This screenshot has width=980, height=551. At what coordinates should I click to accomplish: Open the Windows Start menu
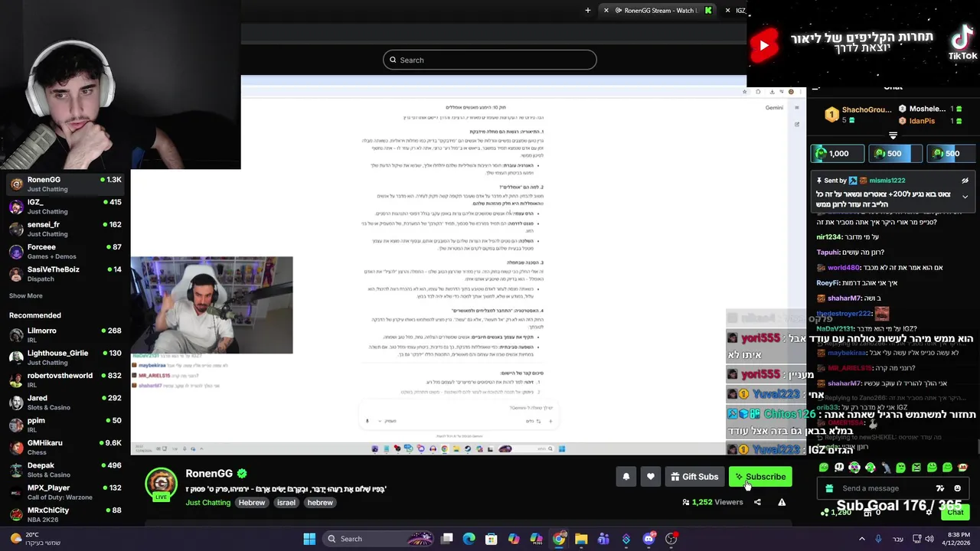pos(309,539)
